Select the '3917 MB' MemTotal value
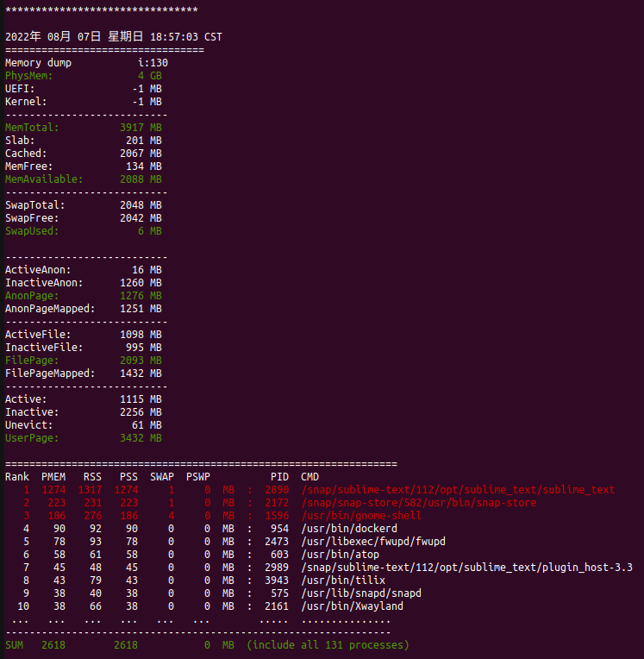This screenshot has width=644, height=659. [141, 128]
